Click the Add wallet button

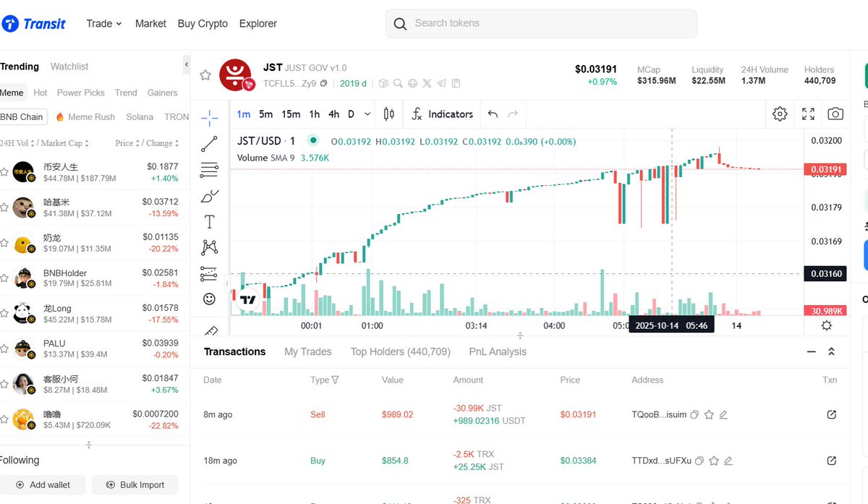tap(43, 485)
